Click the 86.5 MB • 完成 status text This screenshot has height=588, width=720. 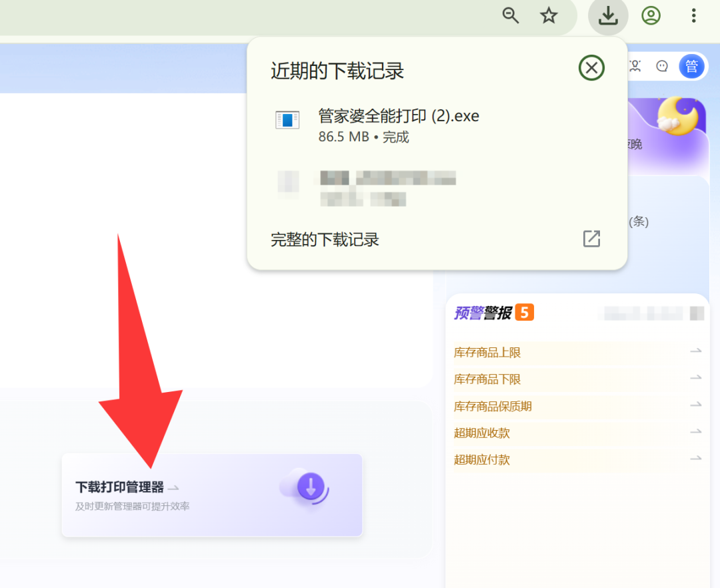[x=364, y=137]
